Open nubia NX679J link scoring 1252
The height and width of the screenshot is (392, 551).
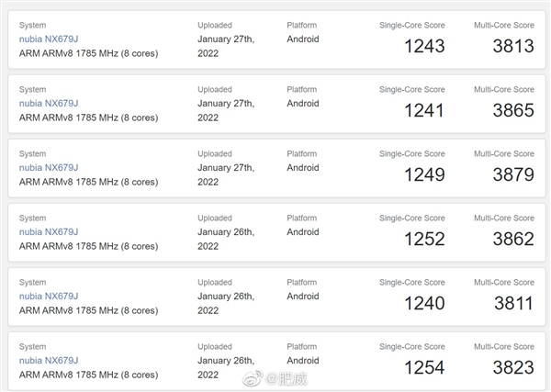(x=49, y=232)
